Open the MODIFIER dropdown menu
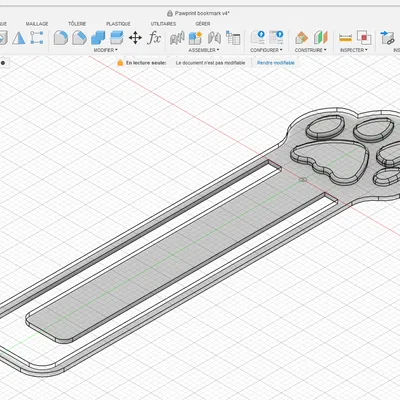This screenshot has height=400, width=400. point(105,50)
